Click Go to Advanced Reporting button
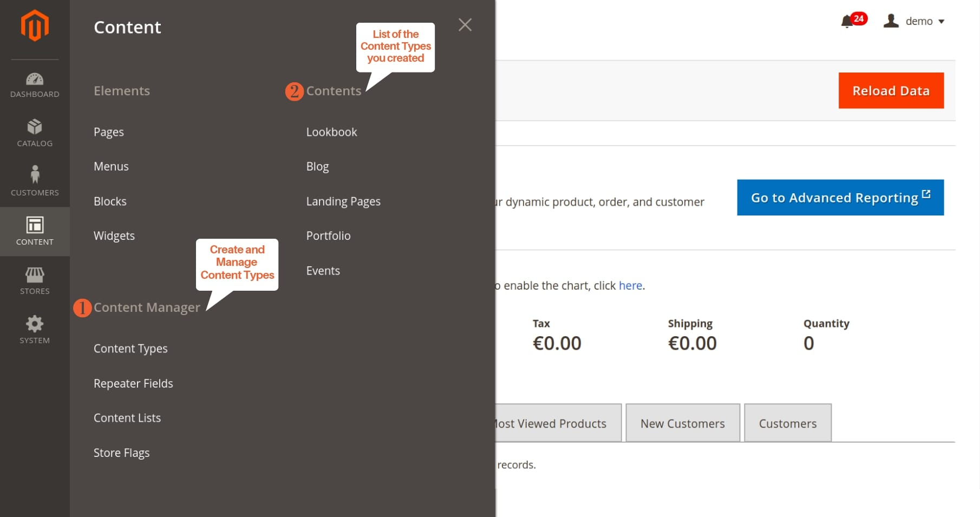 840,198
